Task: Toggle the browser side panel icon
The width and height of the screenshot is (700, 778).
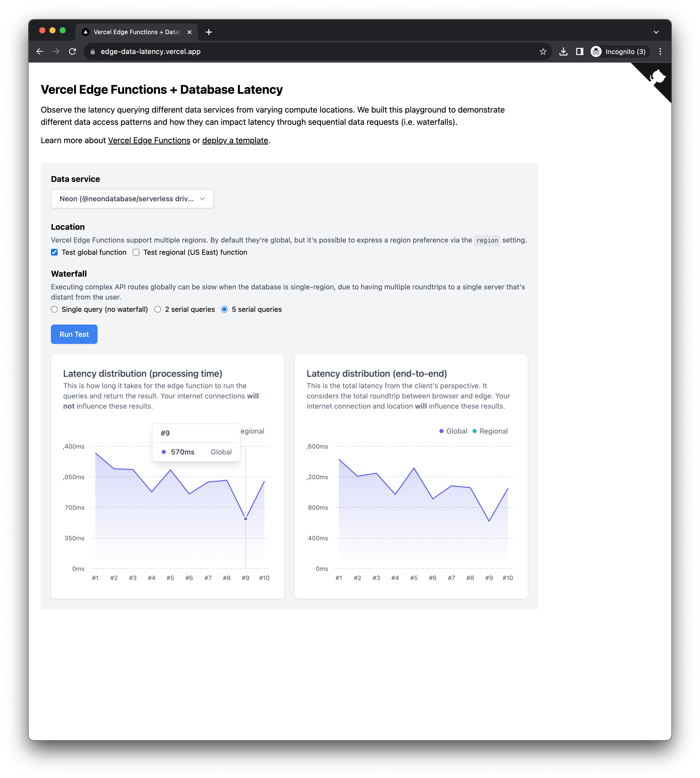Action: (x=580, y=51)
